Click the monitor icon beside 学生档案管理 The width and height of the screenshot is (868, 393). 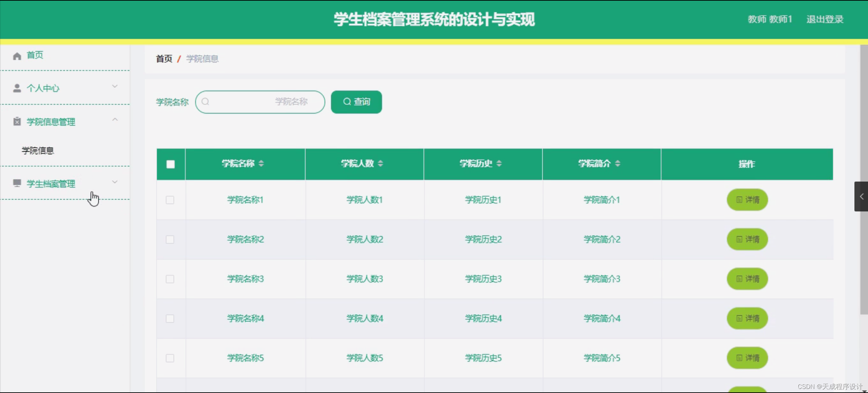tap(17, 183)
